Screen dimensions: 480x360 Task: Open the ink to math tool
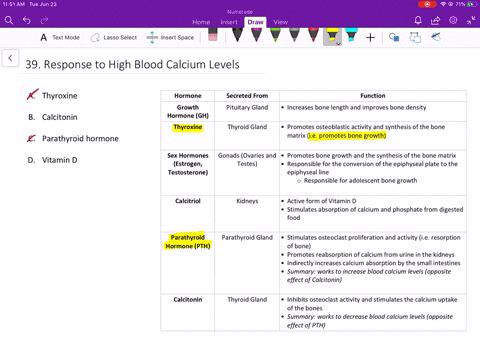pos(436,36)
